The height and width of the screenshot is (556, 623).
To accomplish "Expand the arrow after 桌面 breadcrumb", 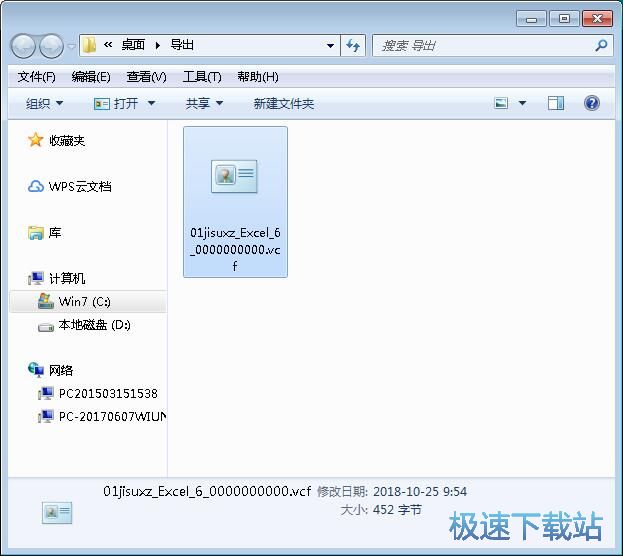I will click(x=158, y=45).
